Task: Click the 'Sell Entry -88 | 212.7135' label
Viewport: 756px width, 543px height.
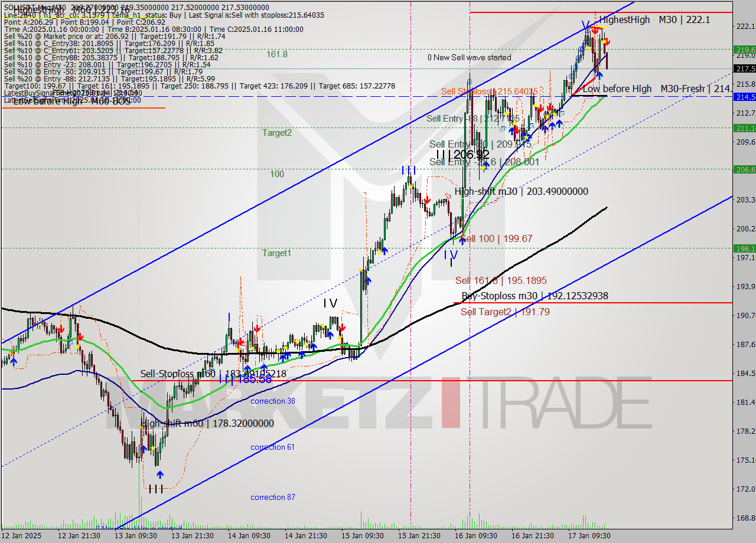Action: click(473, 119)
